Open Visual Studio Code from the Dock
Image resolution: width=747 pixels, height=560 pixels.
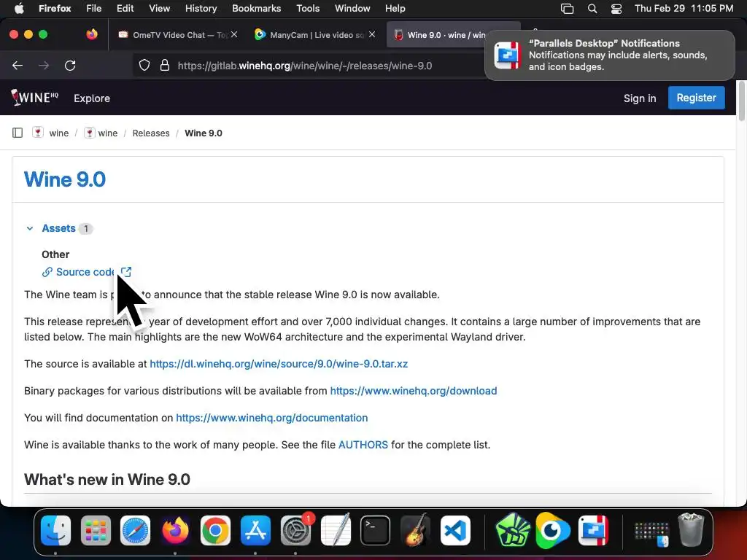coord(455,530)
